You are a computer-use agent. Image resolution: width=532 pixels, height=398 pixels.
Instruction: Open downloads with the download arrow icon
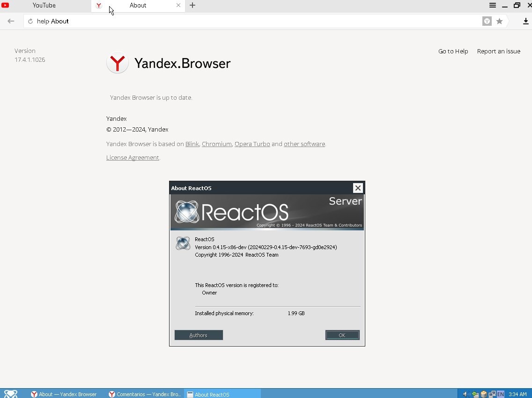coord(525,21)
